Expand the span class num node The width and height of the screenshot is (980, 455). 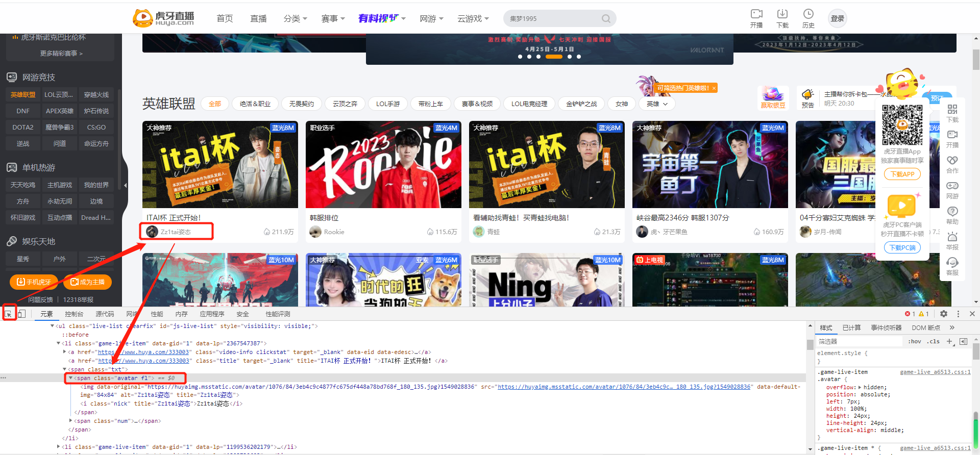click(70, 421)
